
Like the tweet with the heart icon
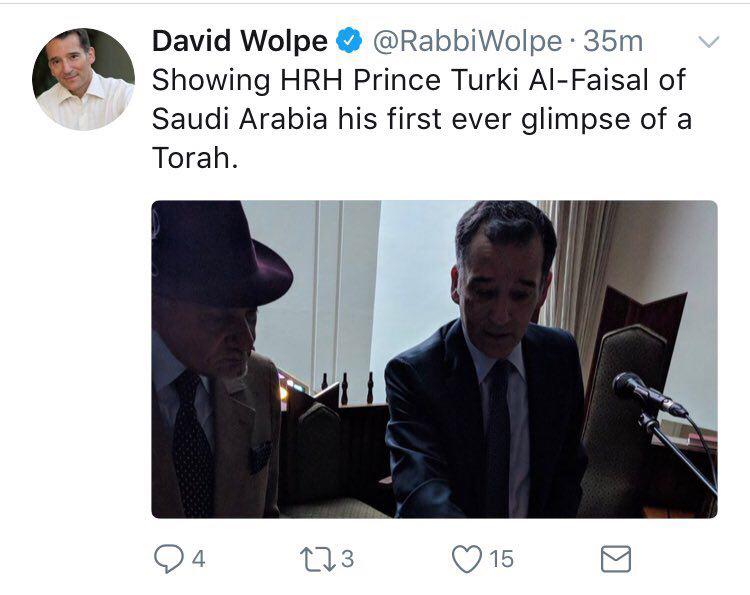[467, 558]
